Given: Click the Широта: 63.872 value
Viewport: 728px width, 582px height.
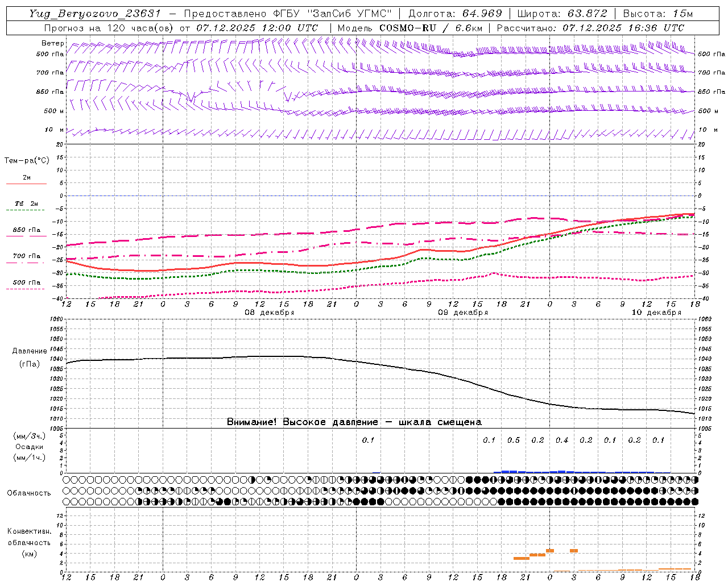Looking at the screenshot, I should [x=562, y=14].
